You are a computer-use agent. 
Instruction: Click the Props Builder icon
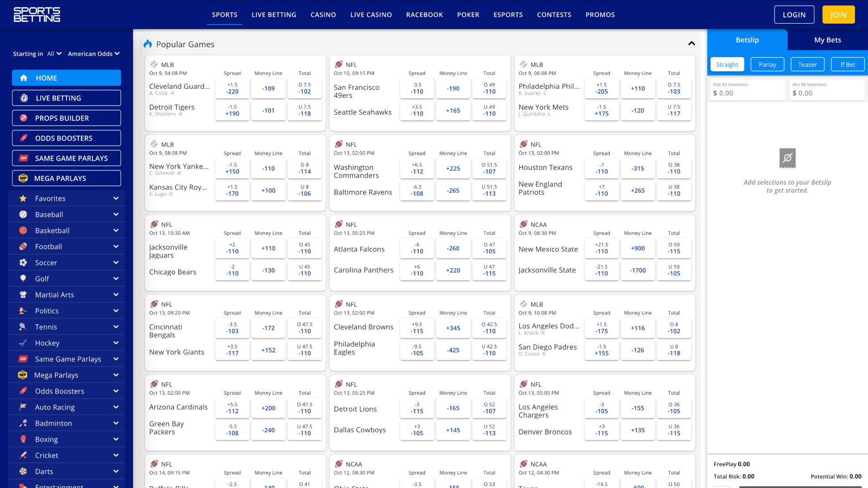[24, 118]
